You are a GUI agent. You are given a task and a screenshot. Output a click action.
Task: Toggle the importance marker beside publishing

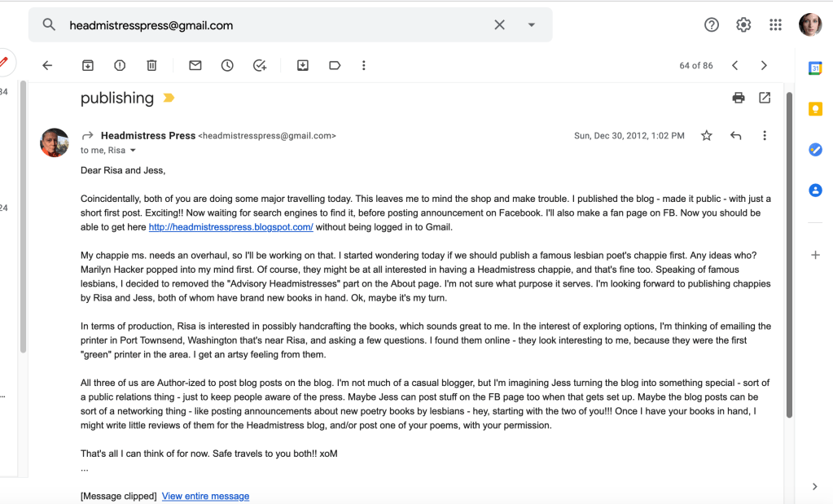point(169,99)
